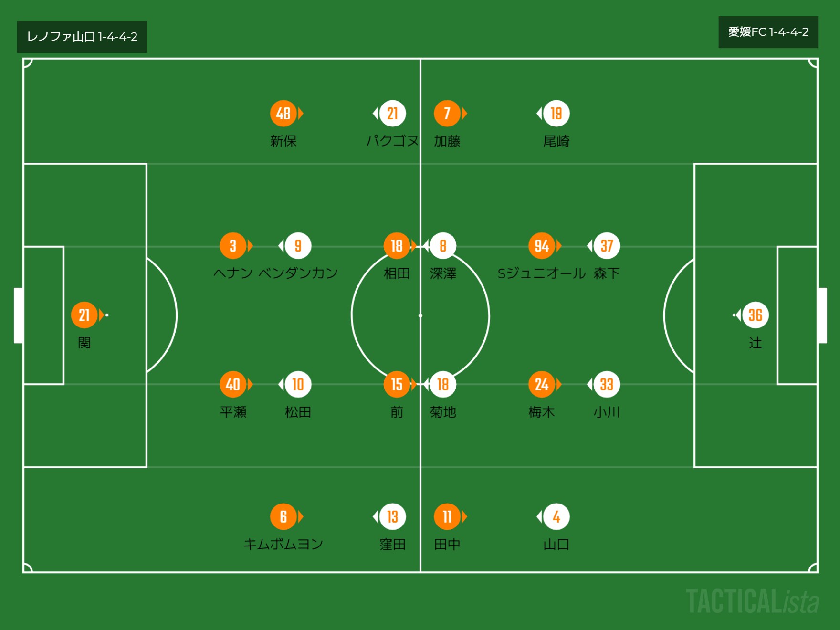Click the 窪田 player name label
This screenshot has width=840, height=630.
click(392, 544)
